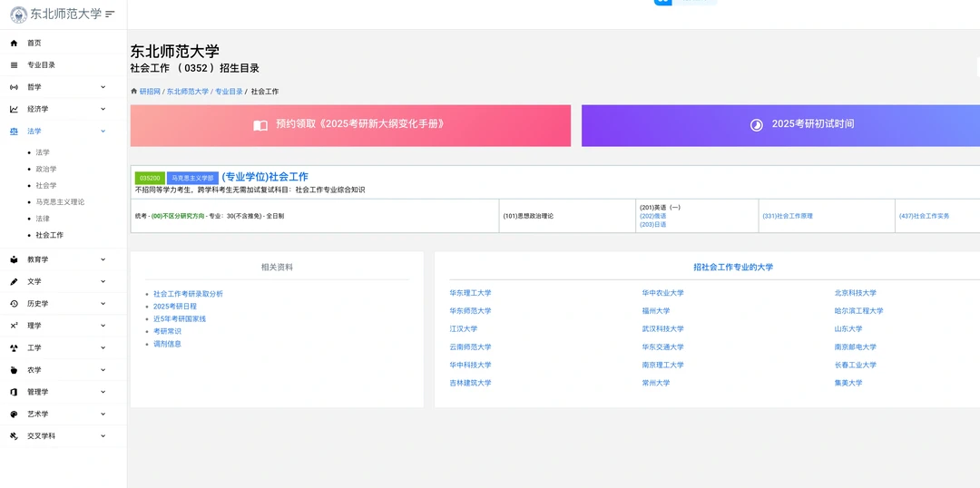Expand the 历史学 chevron
980x488 pixels.
[103, 304]
